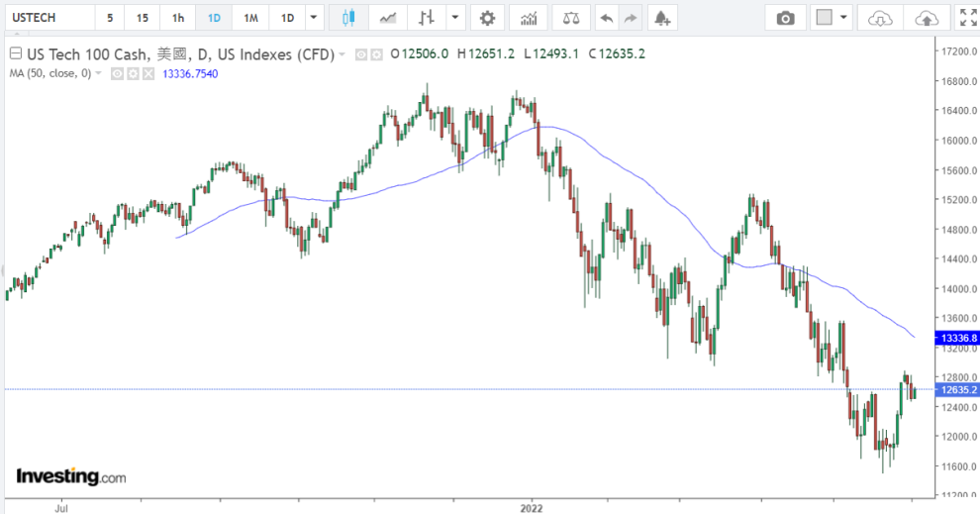Select the candlestick chart style
Viewport: 980px width, 514px height.
click(348, 18)
